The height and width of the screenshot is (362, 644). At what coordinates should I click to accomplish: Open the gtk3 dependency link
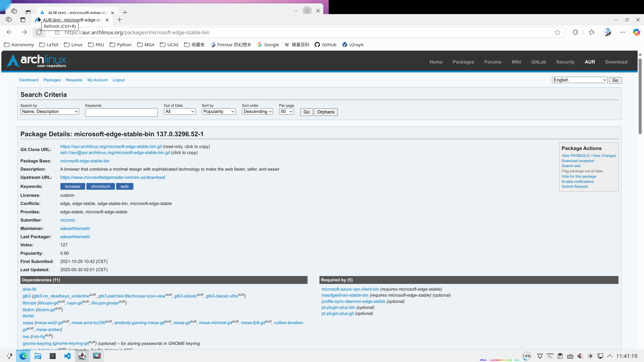[26, 296]
